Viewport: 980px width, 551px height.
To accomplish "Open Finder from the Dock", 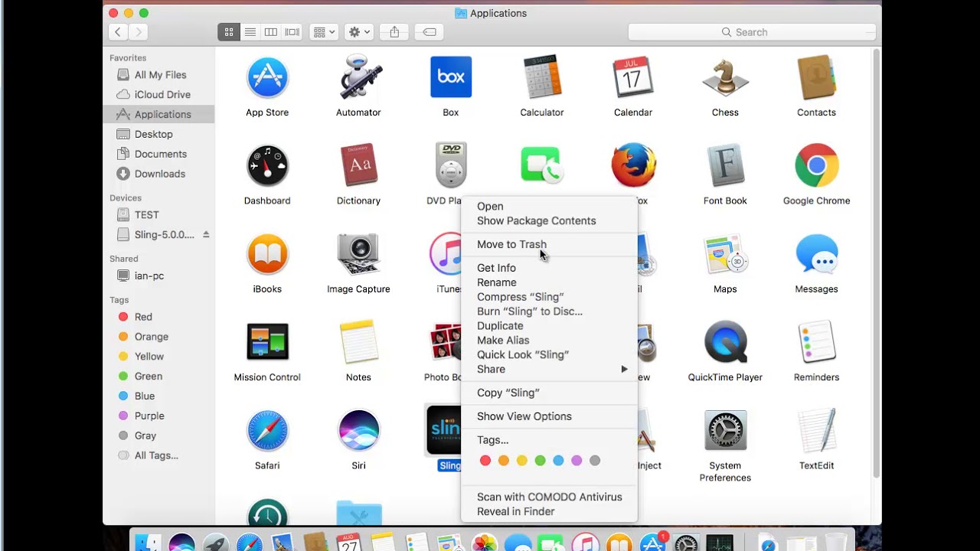I will (148, 543).
